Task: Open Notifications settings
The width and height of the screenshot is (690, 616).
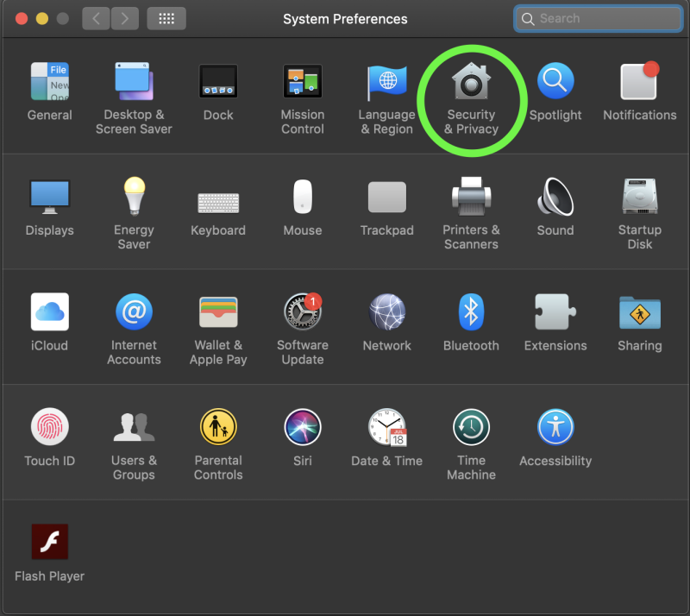Action: (639, 81)
